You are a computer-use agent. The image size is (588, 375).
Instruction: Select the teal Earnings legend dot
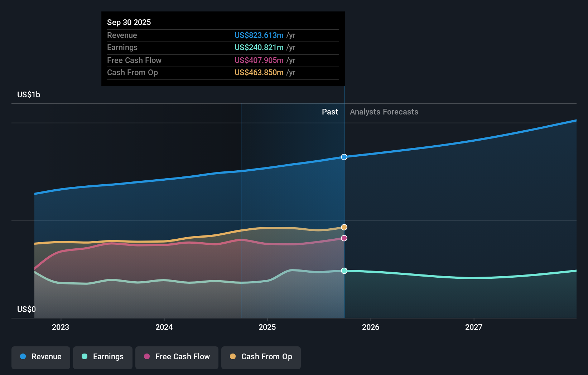coord(84,357)
